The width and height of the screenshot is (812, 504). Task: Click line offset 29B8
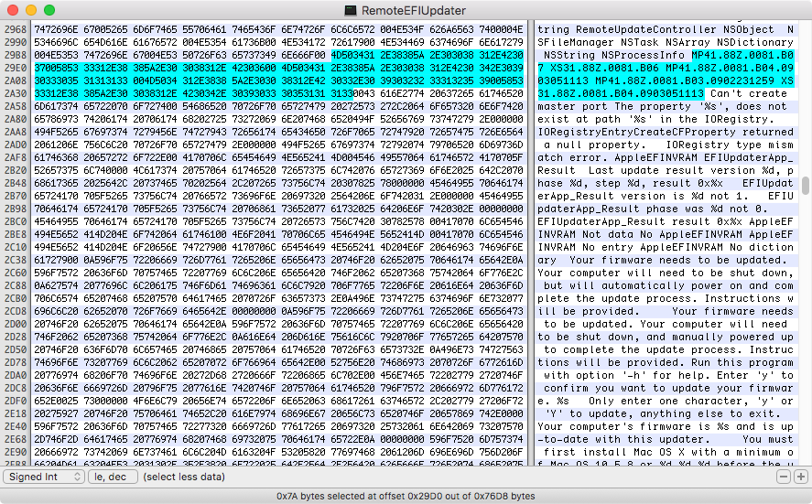(16, 55)
